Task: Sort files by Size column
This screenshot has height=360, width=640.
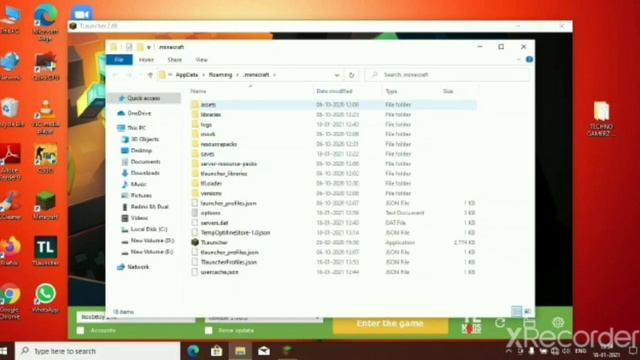Action: pos(448,91)
